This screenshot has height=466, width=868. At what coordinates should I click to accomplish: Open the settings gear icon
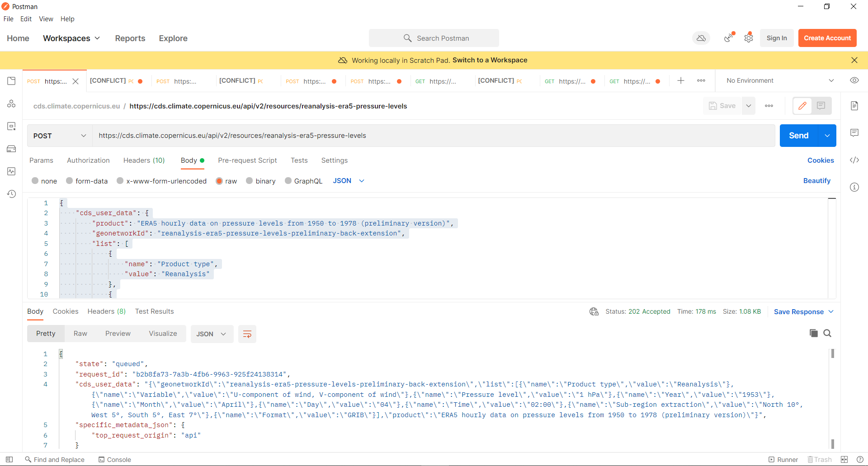click(749, 38)
